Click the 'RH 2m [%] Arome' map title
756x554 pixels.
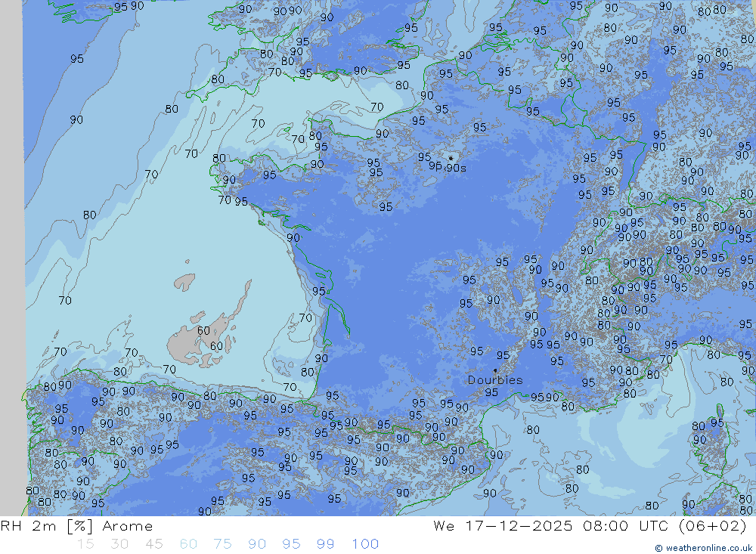point(76,525)
